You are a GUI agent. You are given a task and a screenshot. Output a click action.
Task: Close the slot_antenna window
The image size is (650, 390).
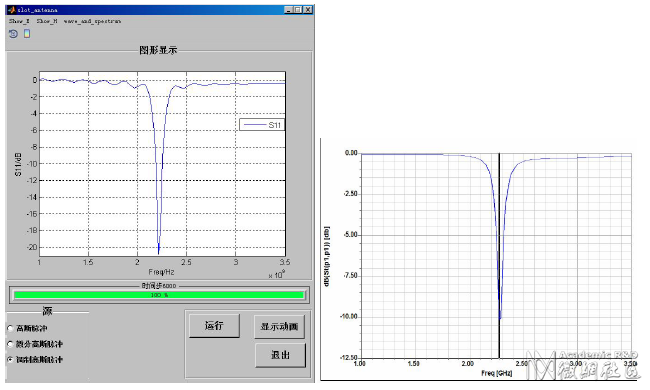[x=308, y=10]
